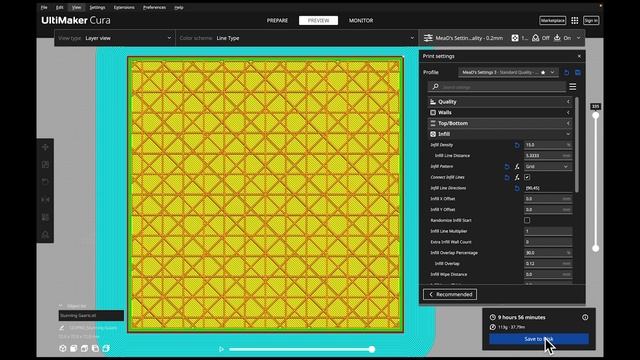Open Per Model Settings tool
640x360 pixels.
click(x=45, y=217)
